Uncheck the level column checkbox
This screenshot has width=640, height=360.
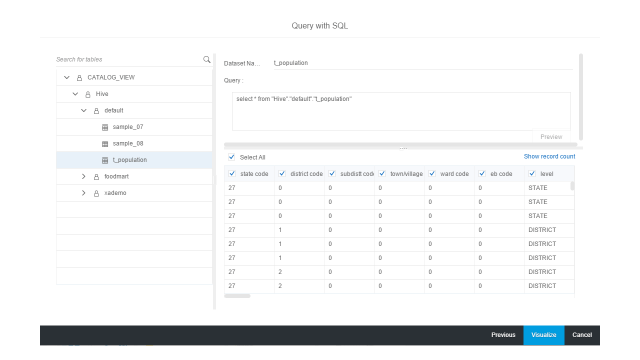[532, 173]
